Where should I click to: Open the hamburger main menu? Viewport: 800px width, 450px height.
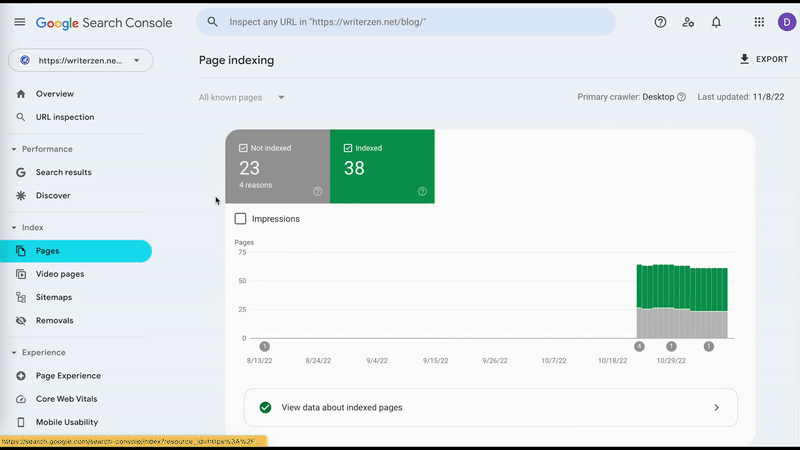pyautogui.click(x=20, y=22)
